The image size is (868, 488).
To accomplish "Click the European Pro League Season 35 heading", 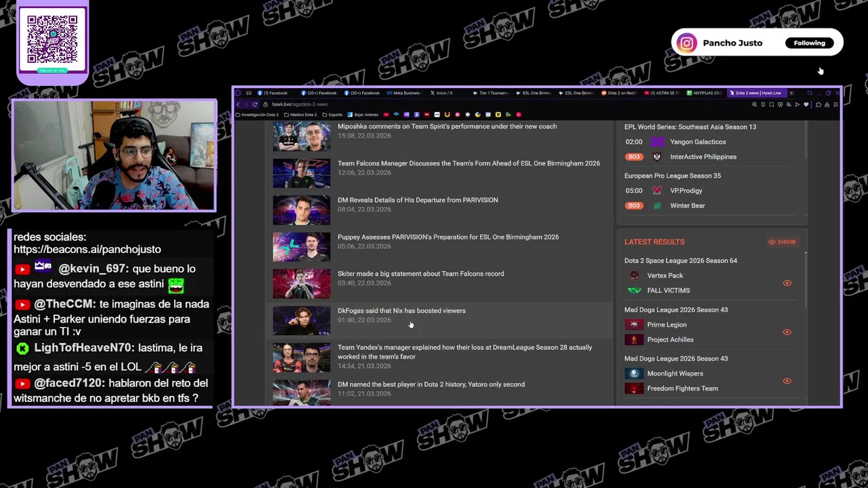I will (673, 176).
